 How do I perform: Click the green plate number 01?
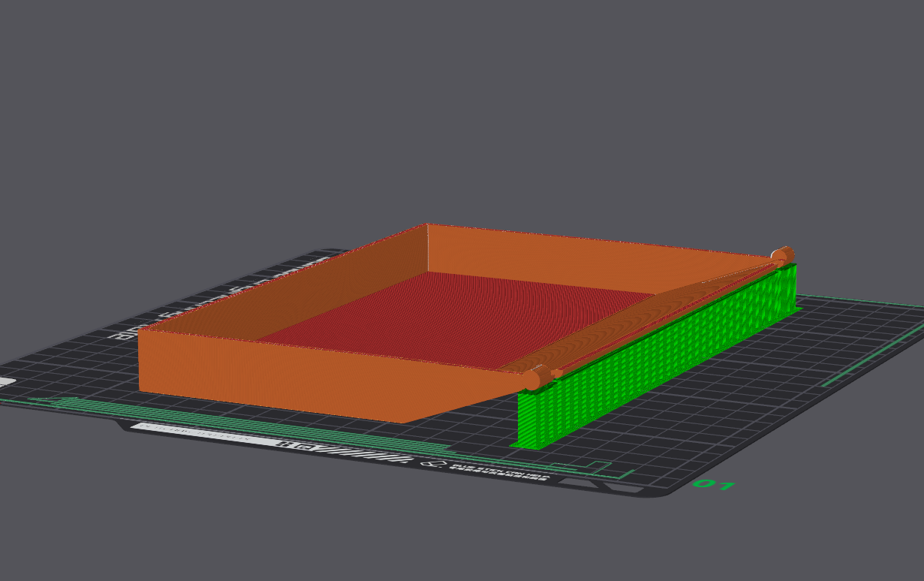click(713, 485)
